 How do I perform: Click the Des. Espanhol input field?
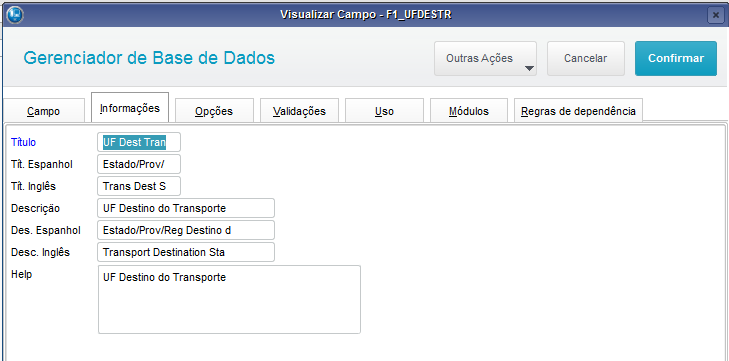pyautogui.click(x=186, y=230)
